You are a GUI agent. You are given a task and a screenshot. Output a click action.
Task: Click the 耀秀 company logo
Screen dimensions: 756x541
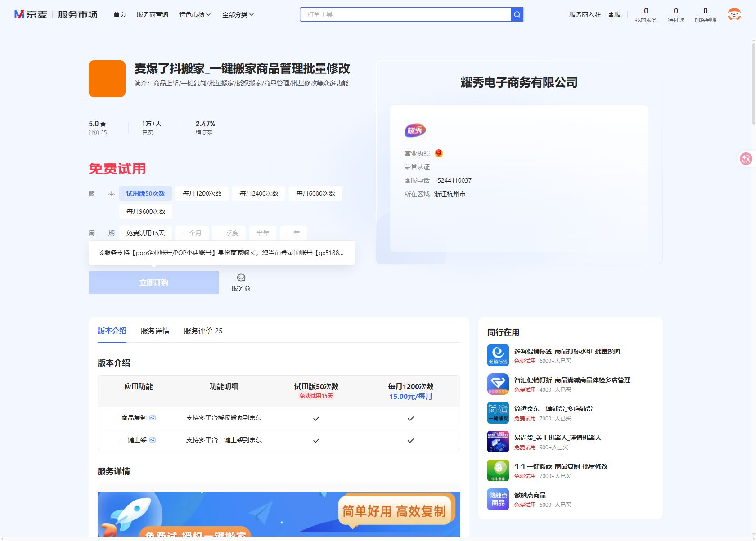[415, 130]
